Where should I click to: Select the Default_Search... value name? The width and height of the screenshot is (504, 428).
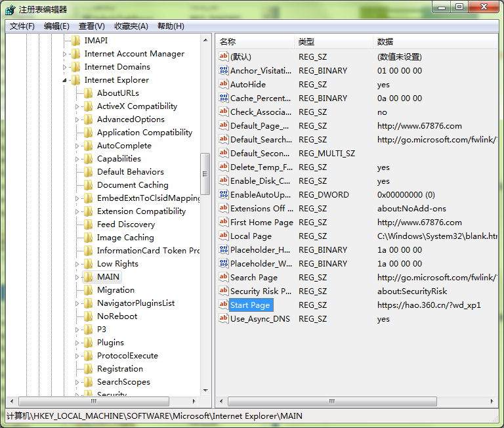[x=261, y=140]
